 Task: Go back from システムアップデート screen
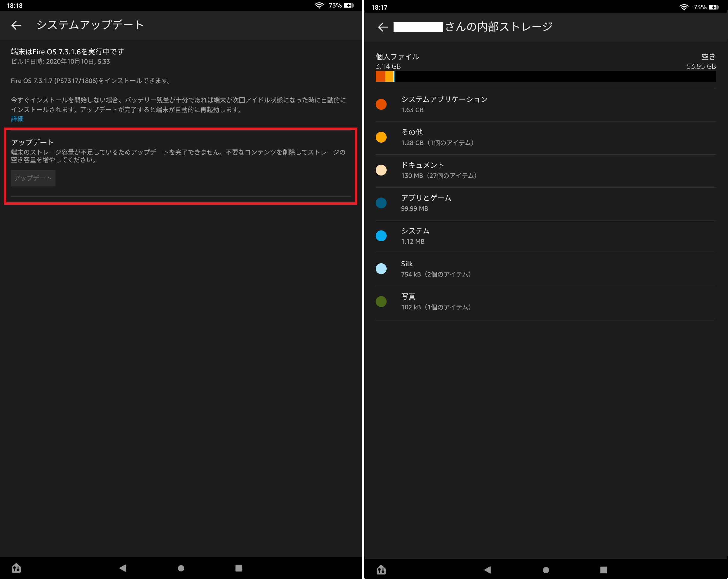click(16, 25)
